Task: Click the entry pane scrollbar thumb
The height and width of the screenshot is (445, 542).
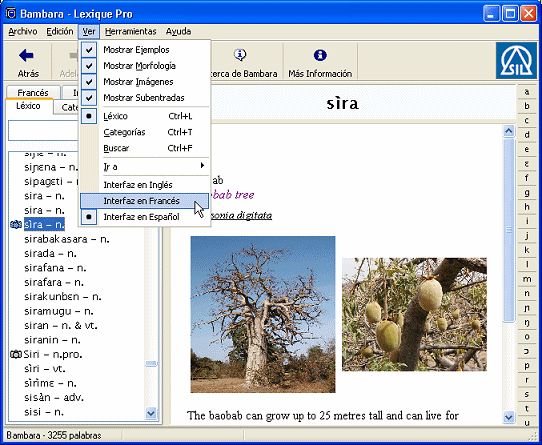Action: pos(508,230)
